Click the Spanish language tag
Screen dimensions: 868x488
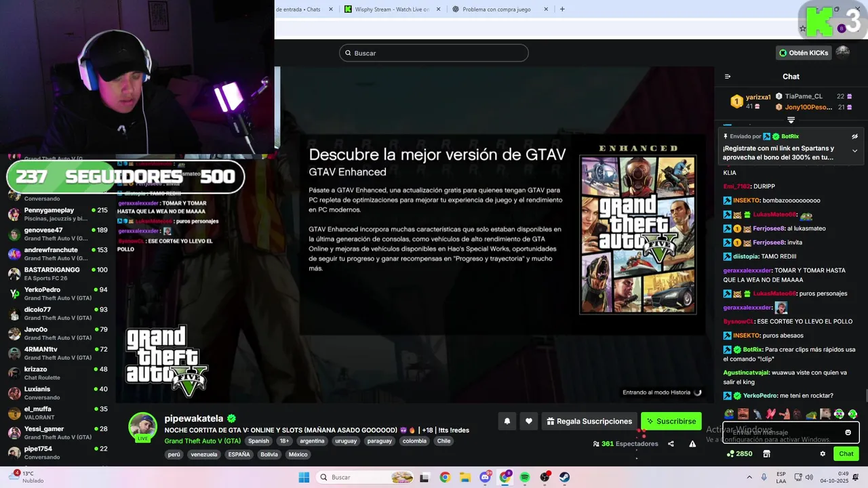pos(258,441)
